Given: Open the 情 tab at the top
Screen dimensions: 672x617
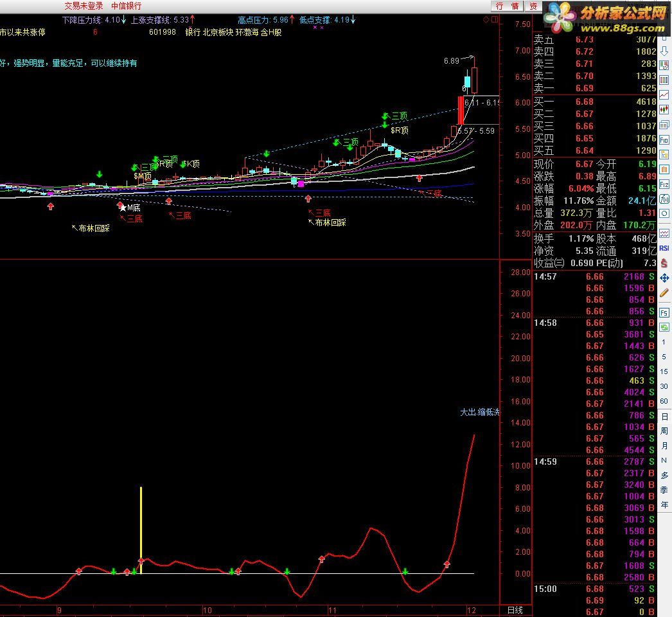Looking at the screenshot, I should point(516,6).
